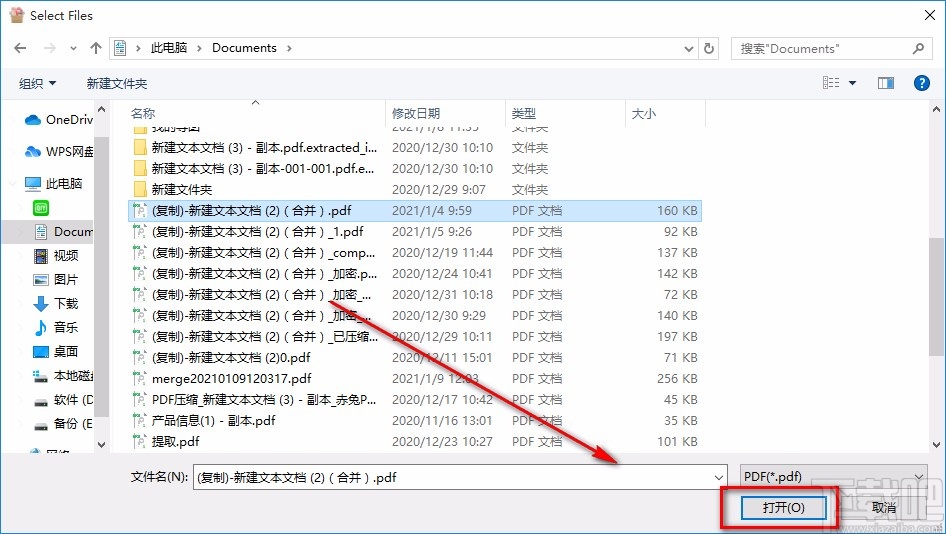Select 此电脑 in navigation pane
The image size is (946, 534).
point(53,183)
